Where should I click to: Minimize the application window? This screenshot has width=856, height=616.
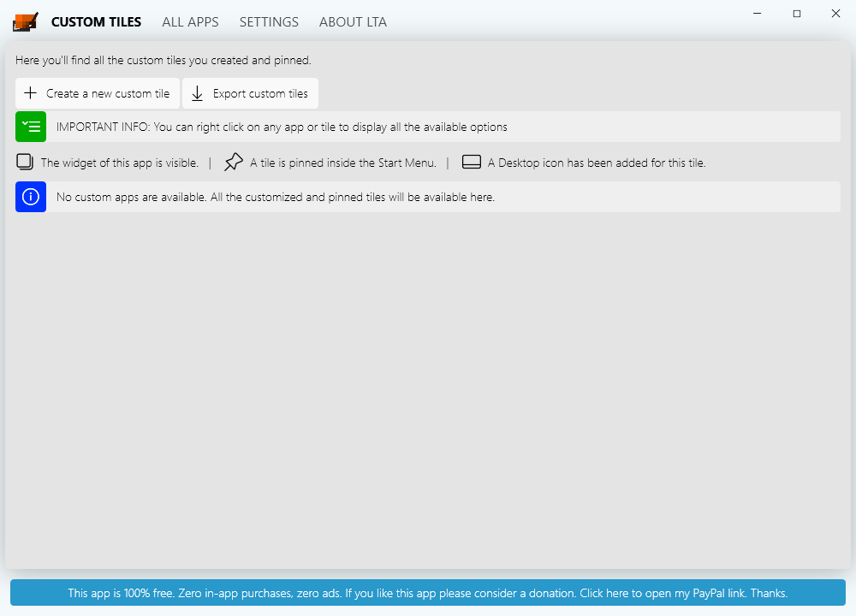click(758, 13)
